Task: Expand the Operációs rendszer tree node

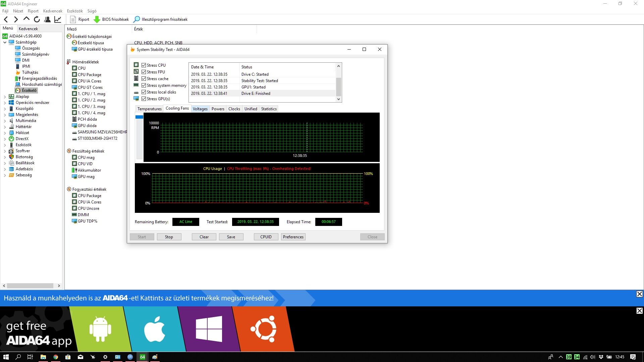Action: (5, 103)
